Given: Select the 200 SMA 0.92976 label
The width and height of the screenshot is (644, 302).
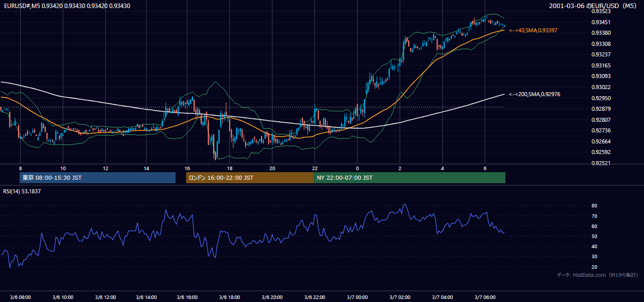Looking at the screenshot, I should click(x=535, y=94).
